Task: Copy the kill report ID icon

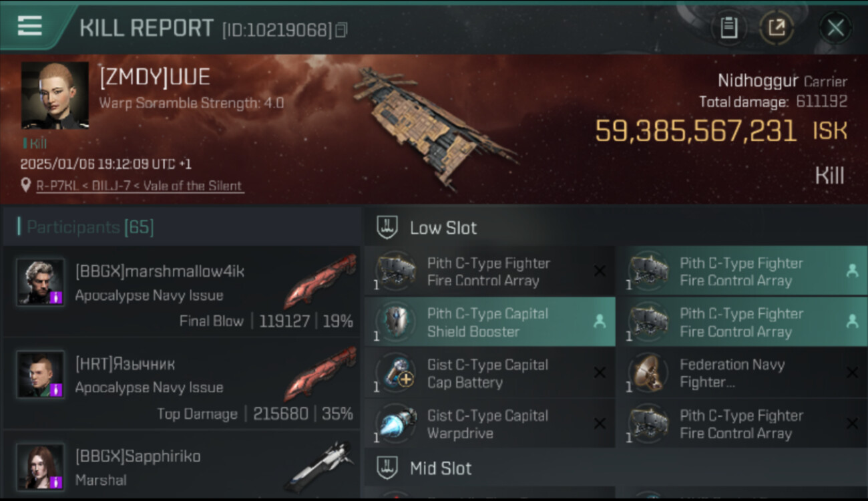Action: [x=341, y=30]
